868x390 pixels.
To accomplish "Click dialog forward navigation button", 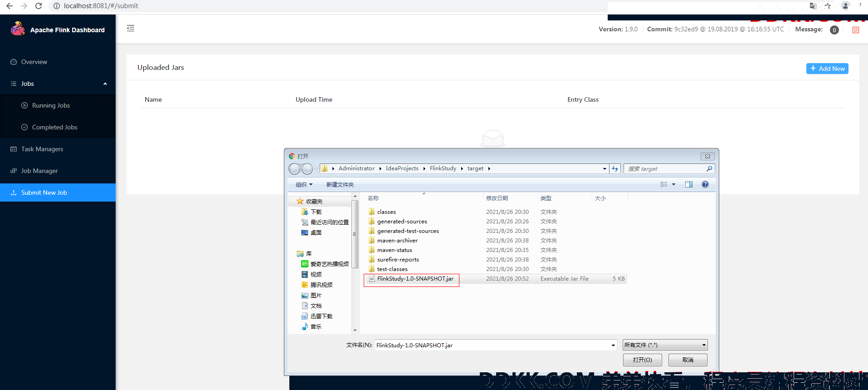I will click(x=307, y=169).
